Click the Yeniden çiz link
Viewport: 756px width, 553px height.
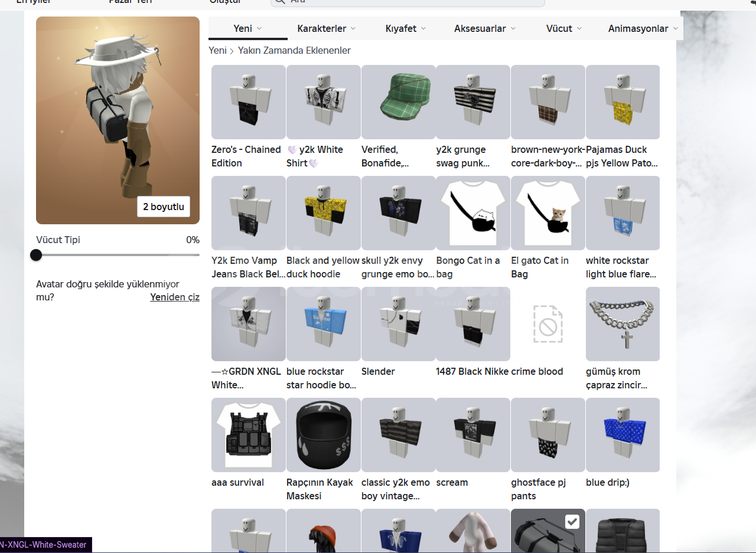click(175, 297)
